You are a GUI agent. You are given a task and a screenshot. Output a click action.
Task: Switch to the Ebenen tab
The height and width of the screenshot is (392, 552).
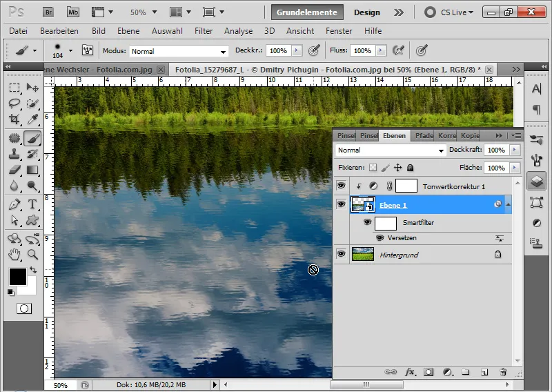pyautogui.click(x=394, y=135)
